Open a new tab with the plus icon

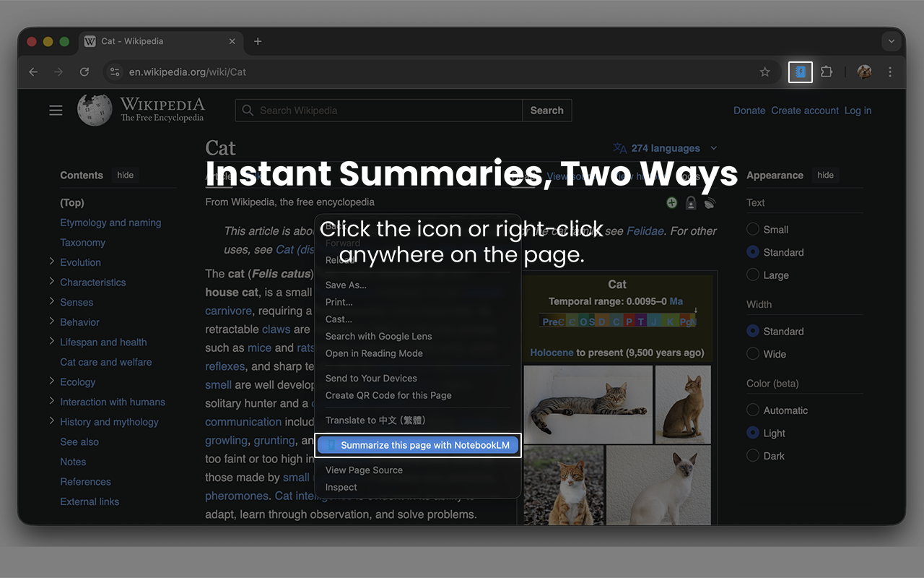click(258, 41)
